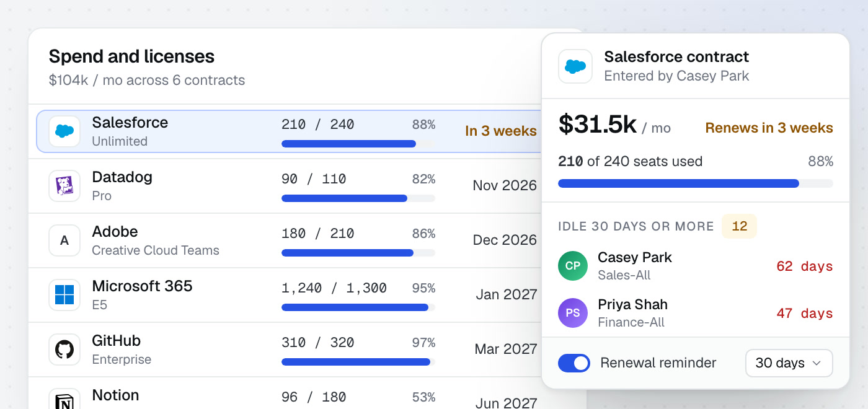This screenshot has height=409, width=868.
Task: Click the idle count badge showing 12
Action: [740, 226]
